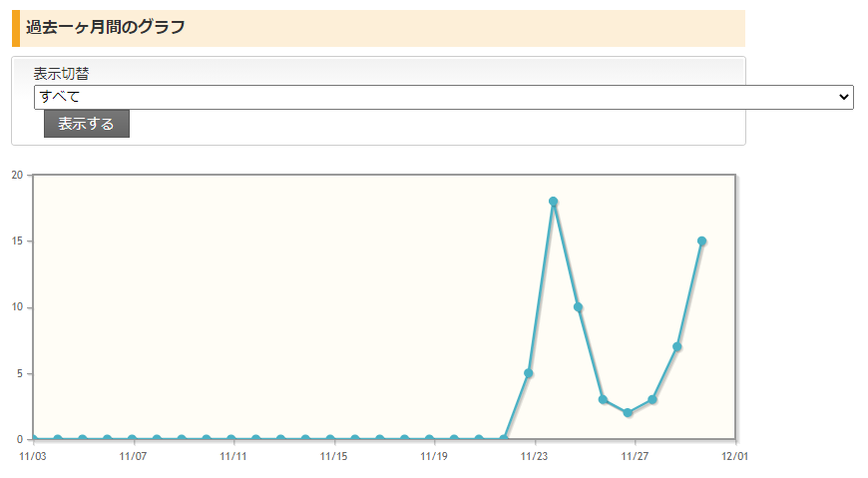The height and width of the screenshot is (478, 868).
Task: Click the data point at value 10
Action: pos(578,307)
